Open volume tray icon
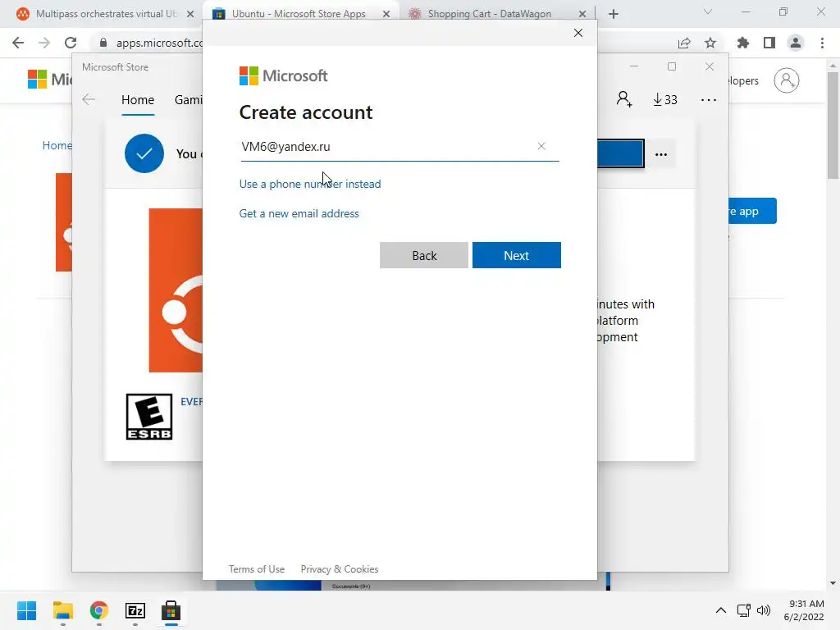Screen dimensions: 840x630 pos(764,610)
